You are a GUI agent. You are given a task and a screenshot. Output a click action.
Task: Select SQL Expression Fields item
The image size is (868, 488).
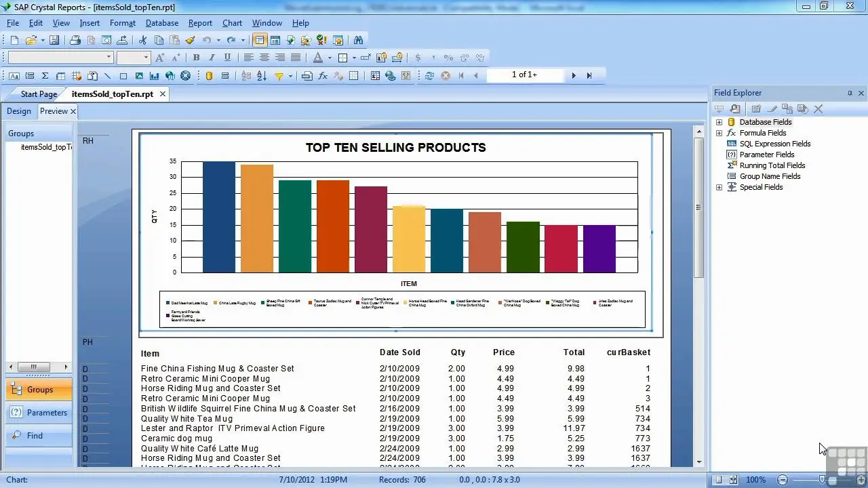775,144
